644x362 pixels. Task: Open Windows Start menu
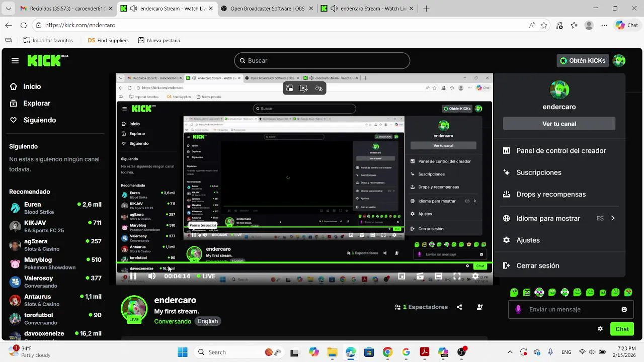(182, 352)
